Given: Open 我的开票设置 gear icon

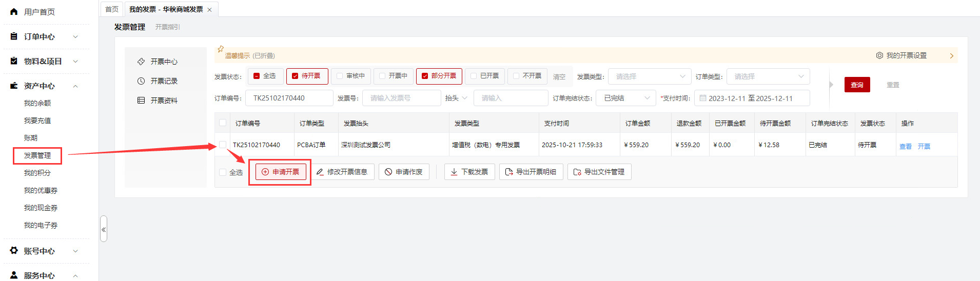Looking at the screenshot, I should tap(879, 55).
